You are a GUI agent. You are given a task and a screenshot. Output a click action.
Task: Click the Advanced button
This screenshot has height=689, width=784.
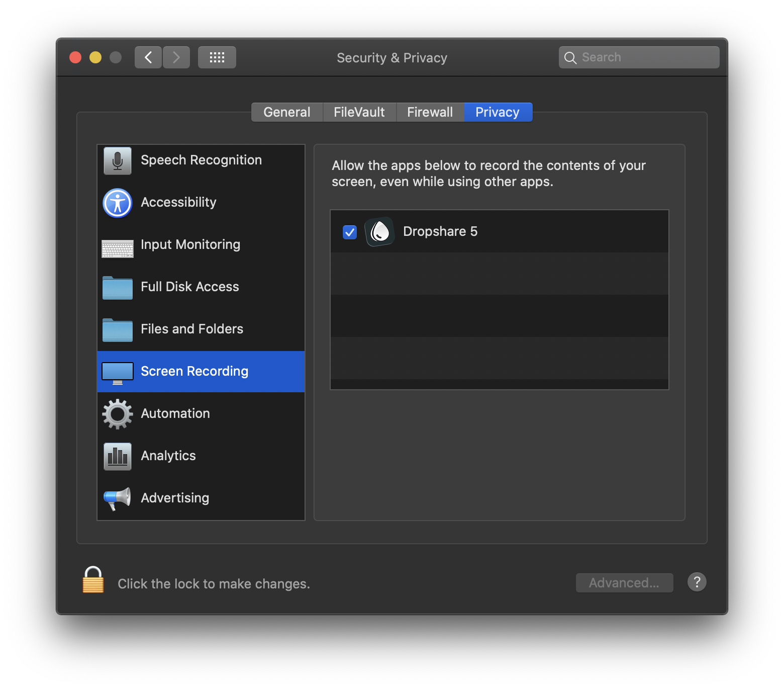pos(624,582)
